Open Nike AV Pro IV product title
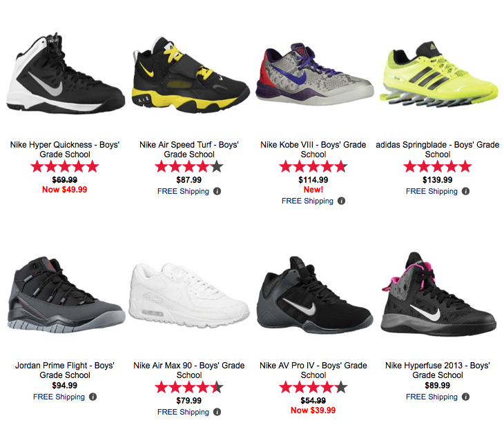 coord(313,370)
